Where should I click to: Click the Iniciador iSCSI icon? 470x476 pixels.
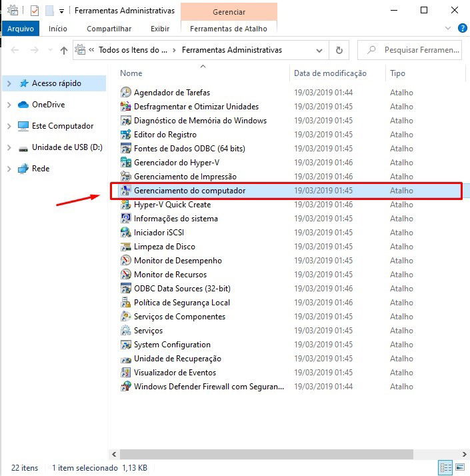[126, 232]
